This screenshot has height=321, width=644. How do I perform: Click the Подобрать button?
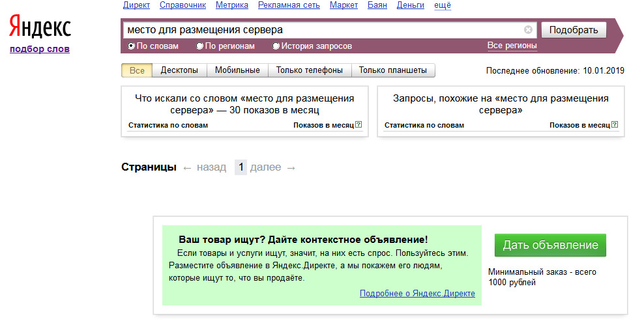pos(574,30)
